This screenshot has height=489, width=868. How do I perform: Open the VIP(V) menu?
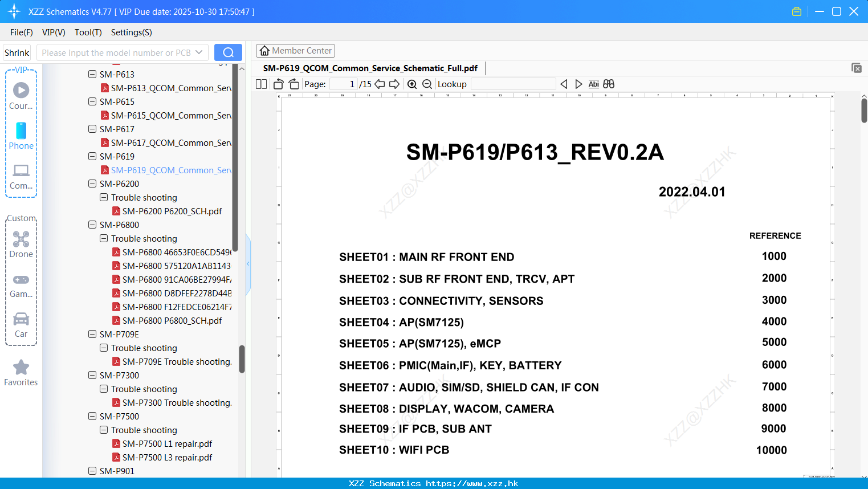coord(54,32)
